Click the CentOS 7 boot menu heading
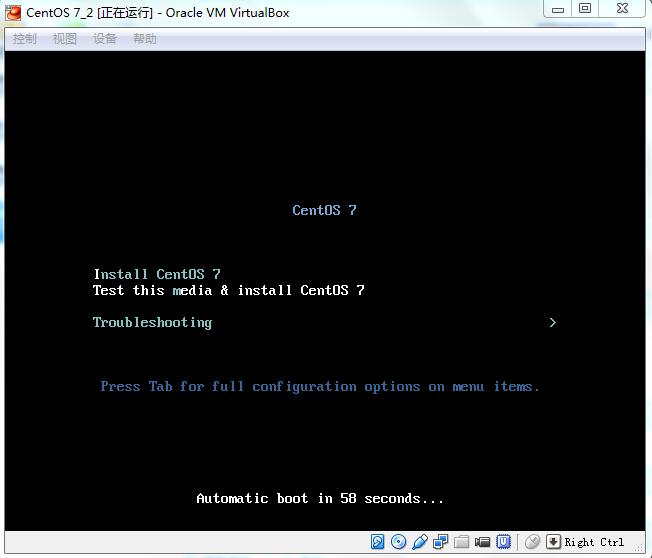Image resolution: width=652 pixels, height=558 pixels. (324, 210)
